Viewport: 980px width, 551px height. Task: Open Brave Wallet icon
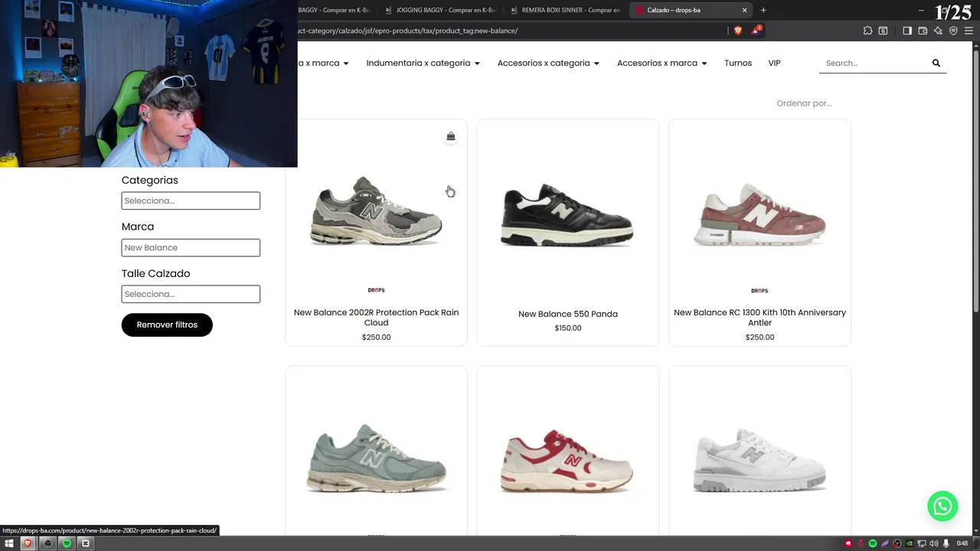(923, 31)
